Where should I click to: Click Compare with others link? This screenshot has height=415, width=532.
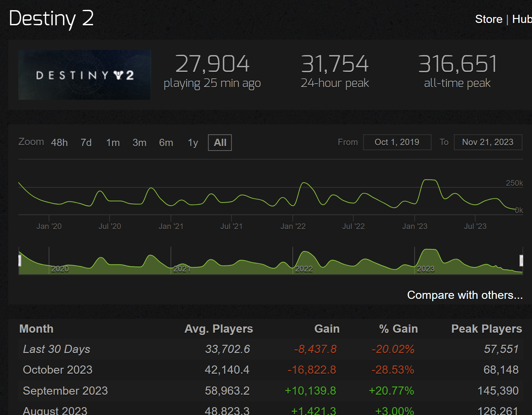pos(464,295)
